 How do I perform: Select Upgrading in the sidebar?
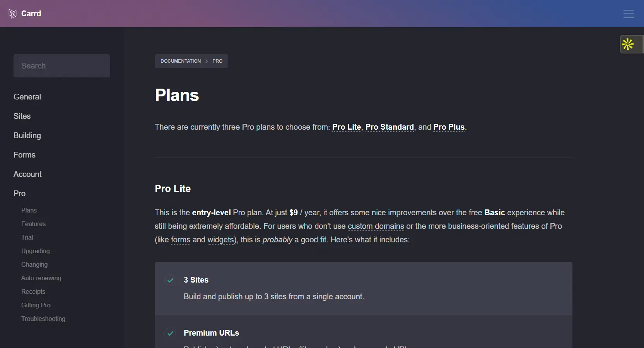[35, 251]
